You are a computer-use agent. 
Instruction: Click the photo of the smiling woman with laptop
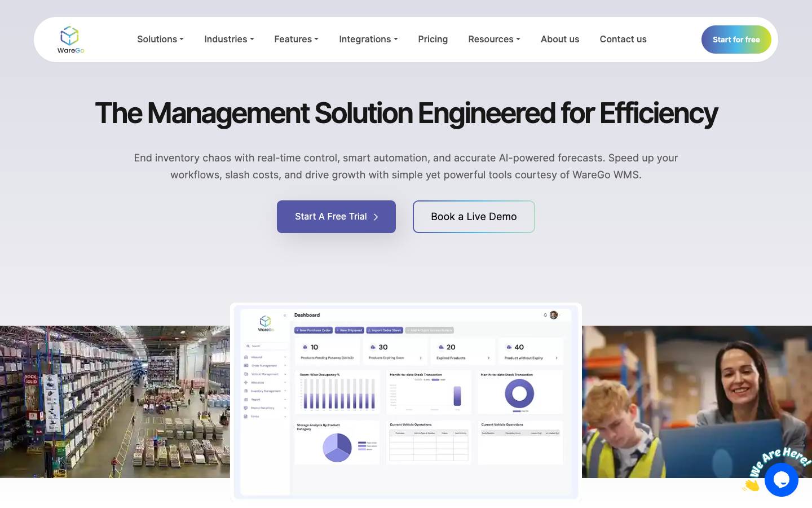[697, 402]
